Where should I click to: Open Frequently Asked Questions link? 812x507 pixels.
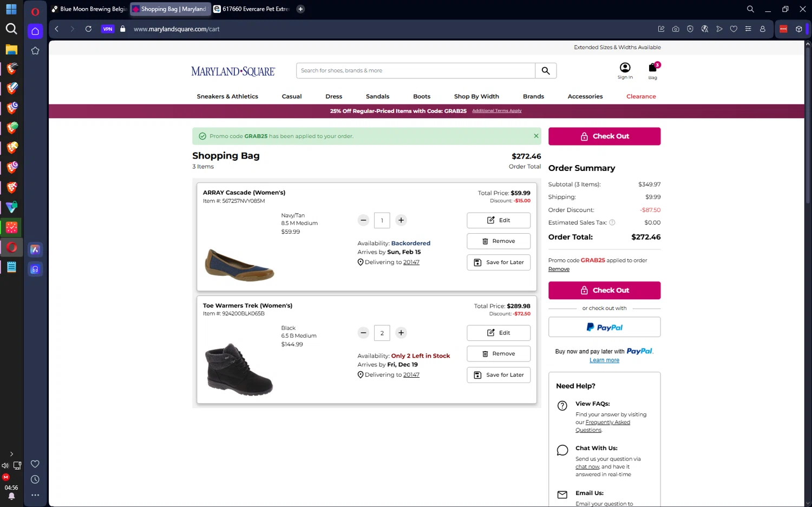(608, 423)
